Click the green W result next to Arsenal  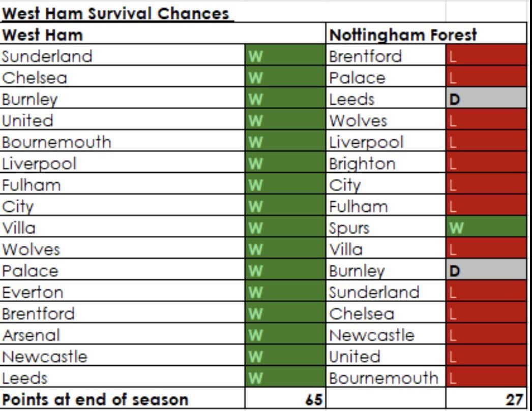285,335
